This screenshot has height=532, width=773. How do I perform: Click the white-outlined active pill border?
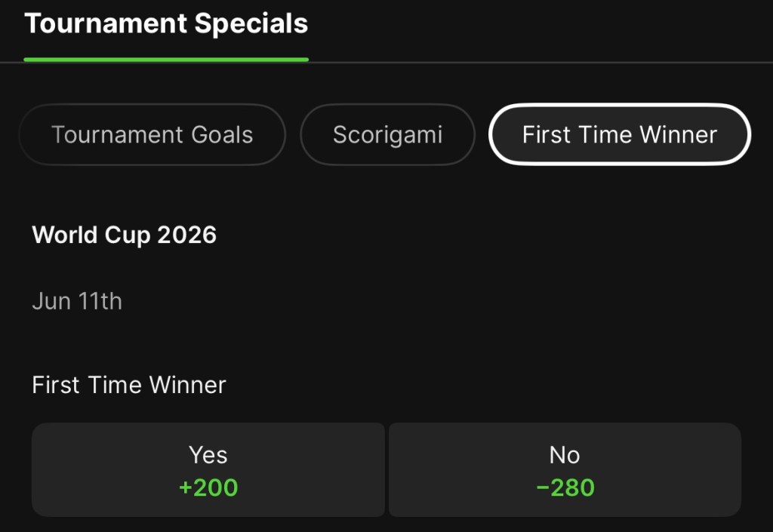click(620, 106)
